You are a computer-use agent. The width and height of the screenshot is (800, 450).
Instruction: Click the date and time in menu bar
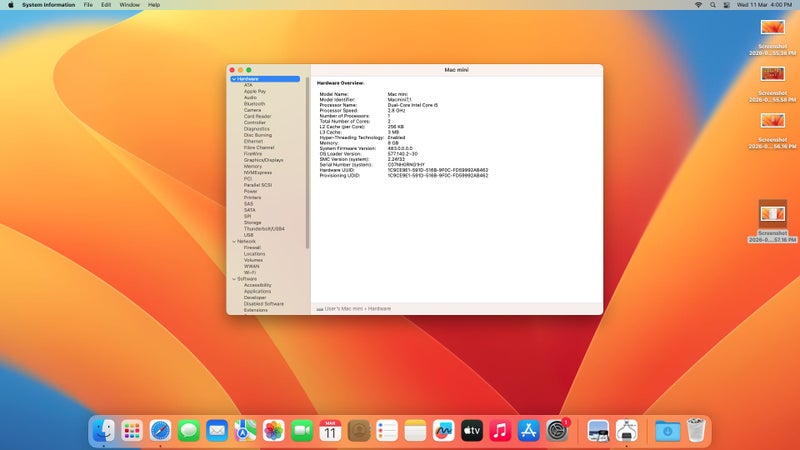coord(764,5)
